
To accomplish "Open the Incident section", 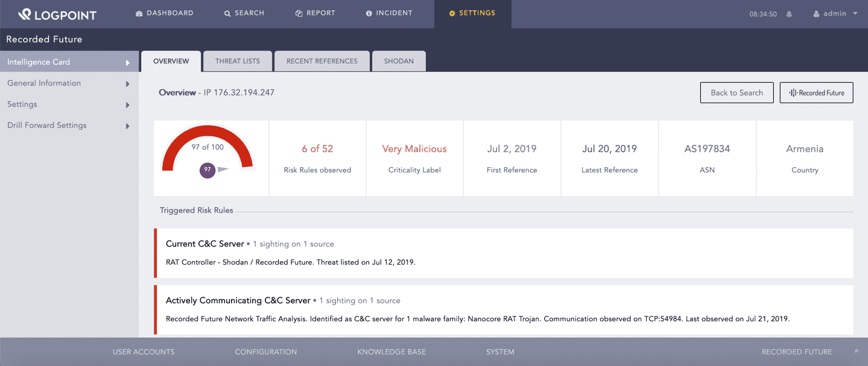I will click(389, 13).
